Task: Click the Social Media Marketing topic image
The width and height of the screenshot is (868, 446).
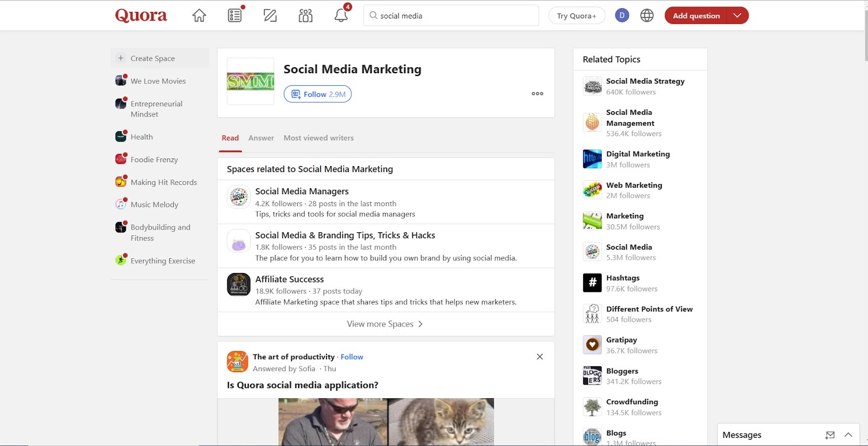Action: [250, 81]
